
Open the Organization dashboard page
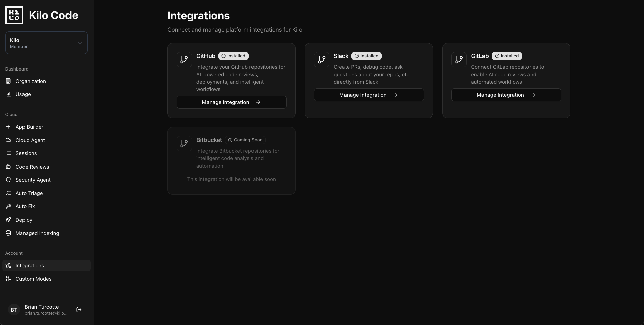[31, 81]
